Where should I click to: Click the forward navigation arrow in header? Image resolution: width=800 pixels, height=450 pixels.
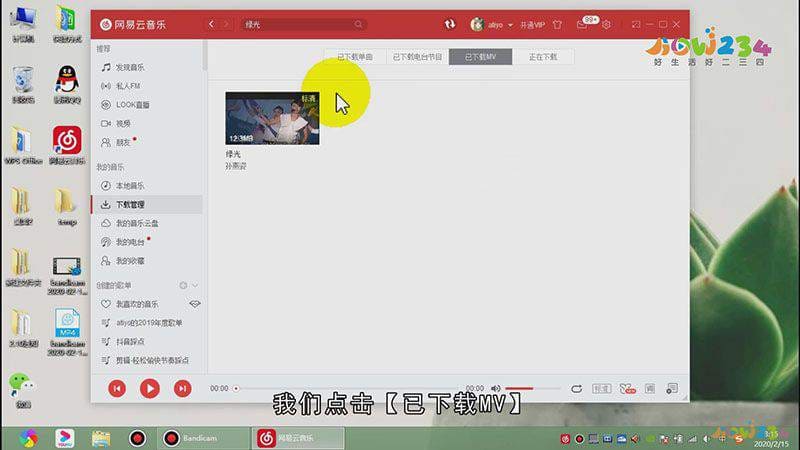click(226, 24)
